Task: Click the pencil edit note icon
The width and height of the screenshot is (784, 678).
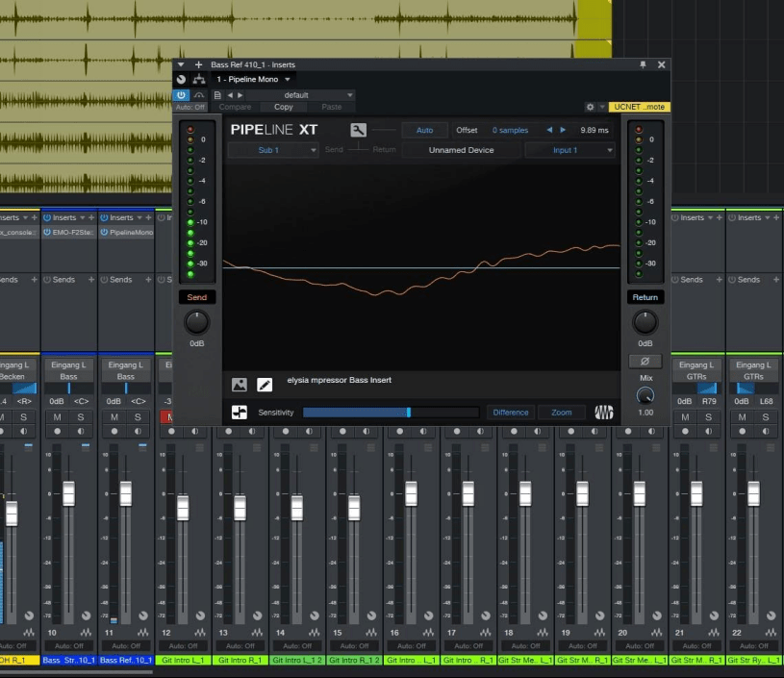Action: [265, 385]
